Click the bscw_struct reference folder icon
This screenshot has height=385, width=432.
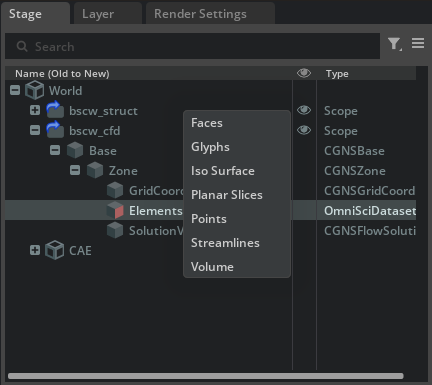tap(55, 110)
